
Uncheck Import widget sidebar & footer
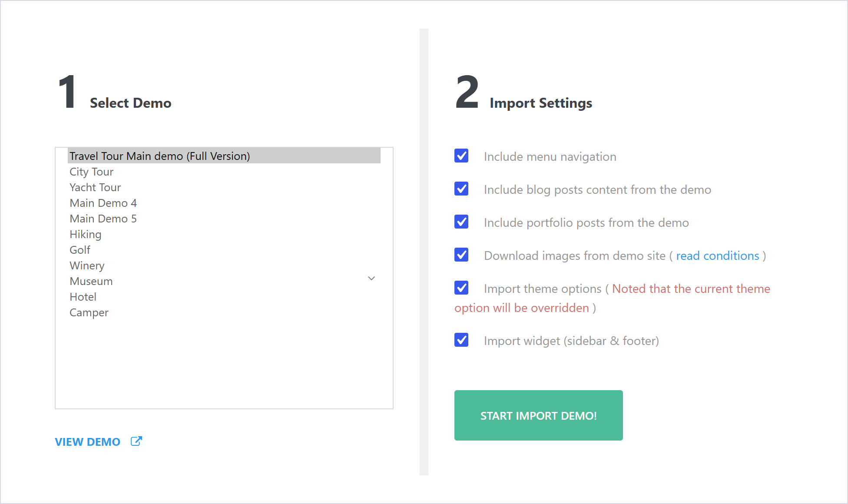pos(461,340)
